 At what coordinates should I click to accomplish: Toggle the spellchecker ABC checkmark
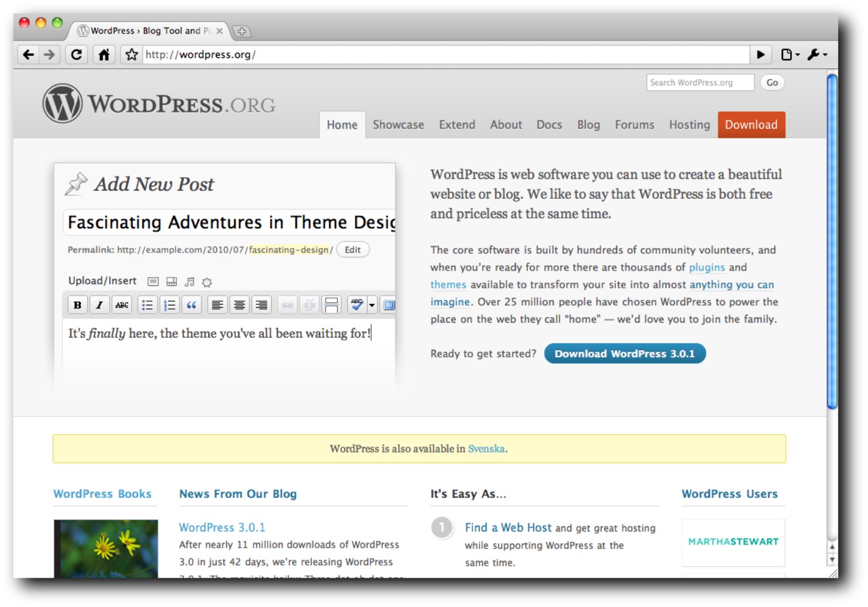coord(357,305)
